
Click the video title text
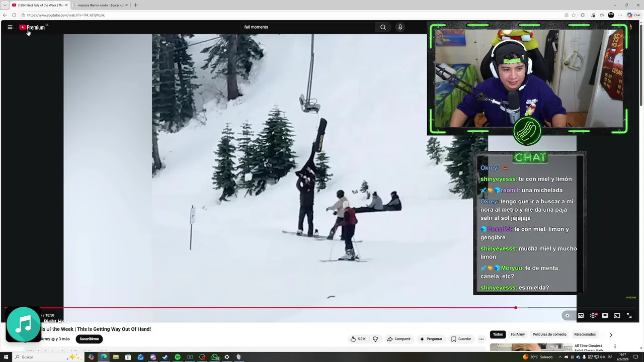click(x=96, y=329)
